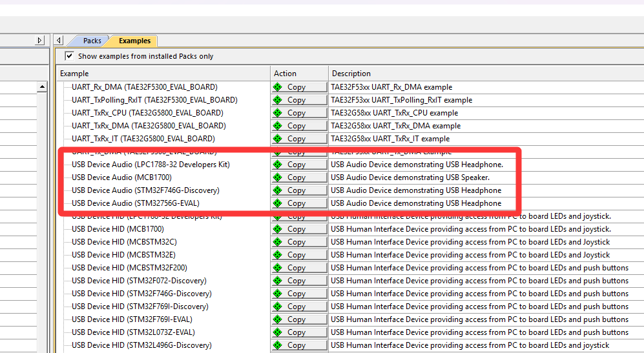Copy USB Device HID MCB1700 example

[300, 229]
